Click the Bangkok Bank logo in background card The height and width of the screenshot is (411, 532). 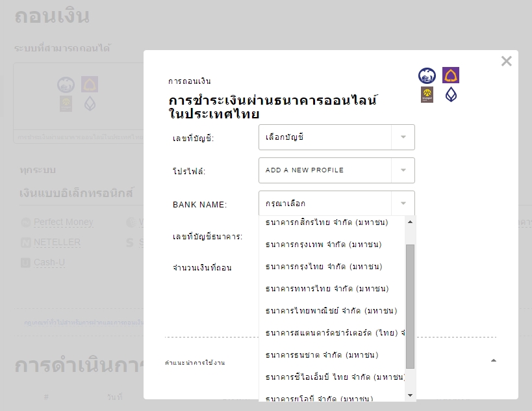click(90, 103)
